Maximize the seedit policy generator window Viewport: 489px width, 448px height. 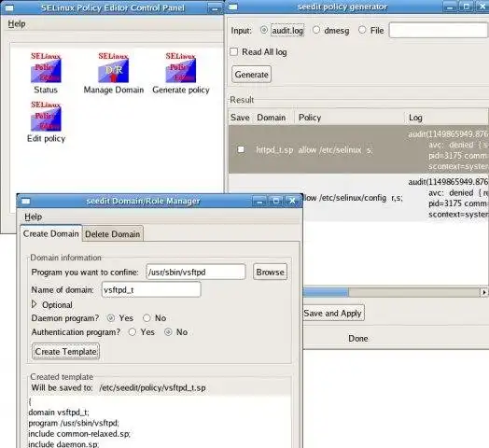pyautogui.click(x=467, y=7)
